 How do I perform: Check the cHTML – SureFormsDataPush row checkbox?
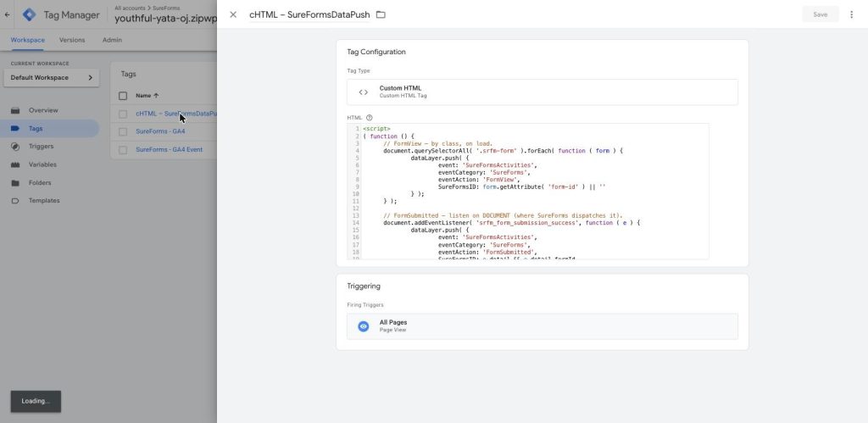pyautogui.click(x=123, y=114)
